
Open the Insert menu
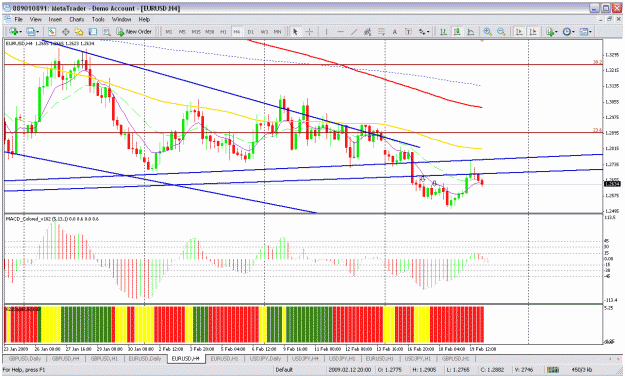click(x=55, y=19)
